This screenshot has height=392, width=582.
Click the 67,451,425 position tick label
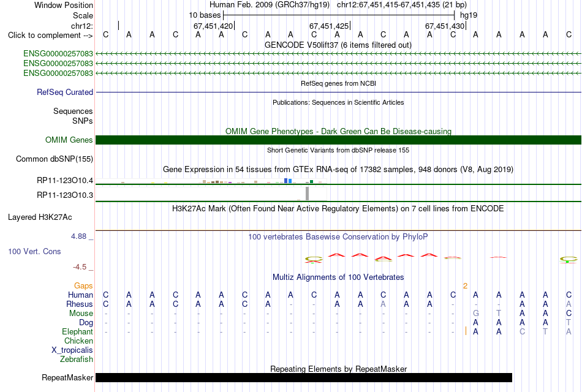point(329,26)
